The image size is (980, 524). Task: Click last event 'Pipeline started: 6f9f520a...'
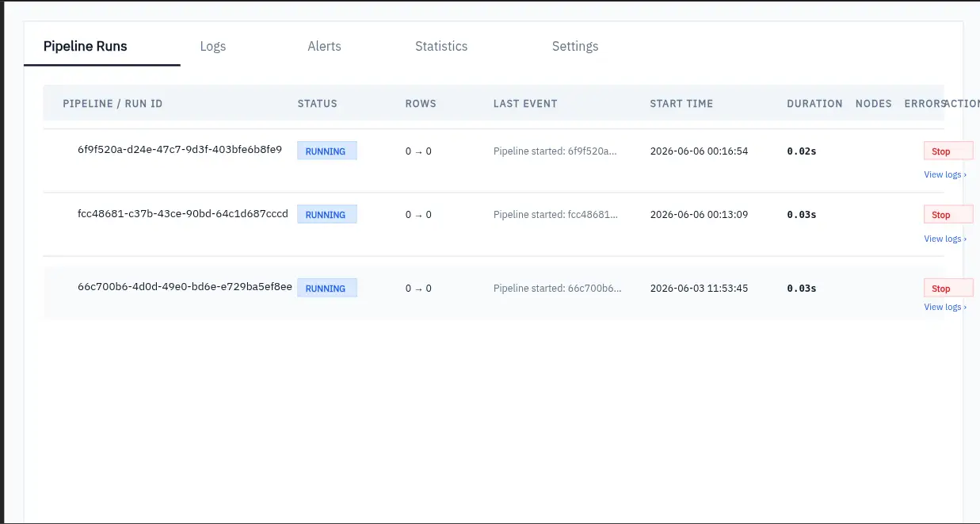[555, 151]
